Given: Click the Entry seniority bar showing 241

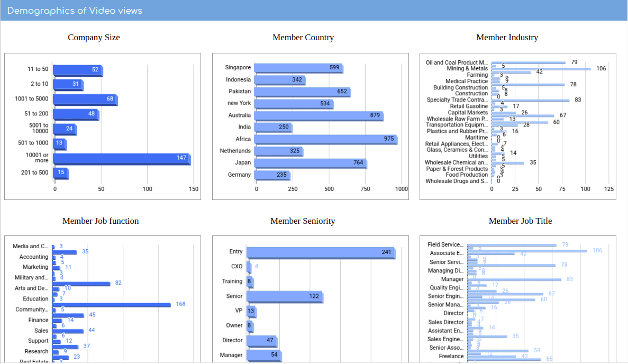Looking at the screenshot, I should pyautogui.click(x=321, y=253).
